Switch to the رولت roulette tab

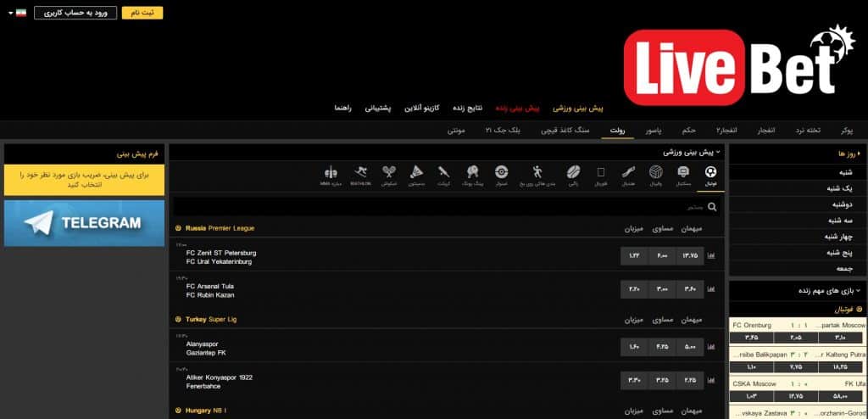click(618, 131)
